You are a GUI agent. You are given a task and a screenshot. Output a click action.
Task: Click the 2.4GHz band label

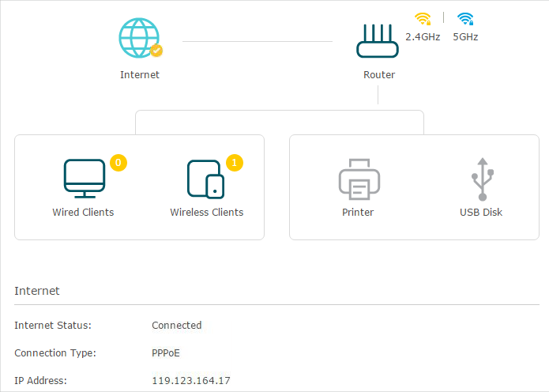[423, 36]
